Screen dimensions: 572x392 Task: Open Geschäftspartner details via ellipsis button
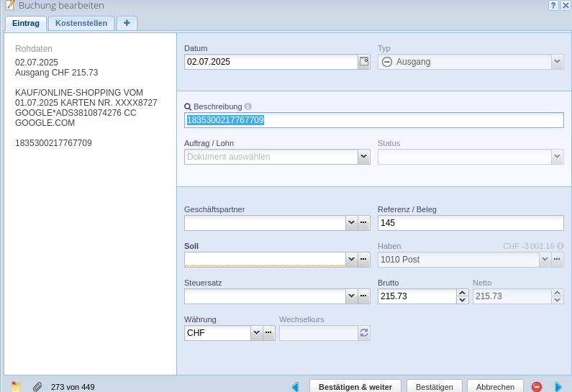pyautogui.click(x=363, y=223)
